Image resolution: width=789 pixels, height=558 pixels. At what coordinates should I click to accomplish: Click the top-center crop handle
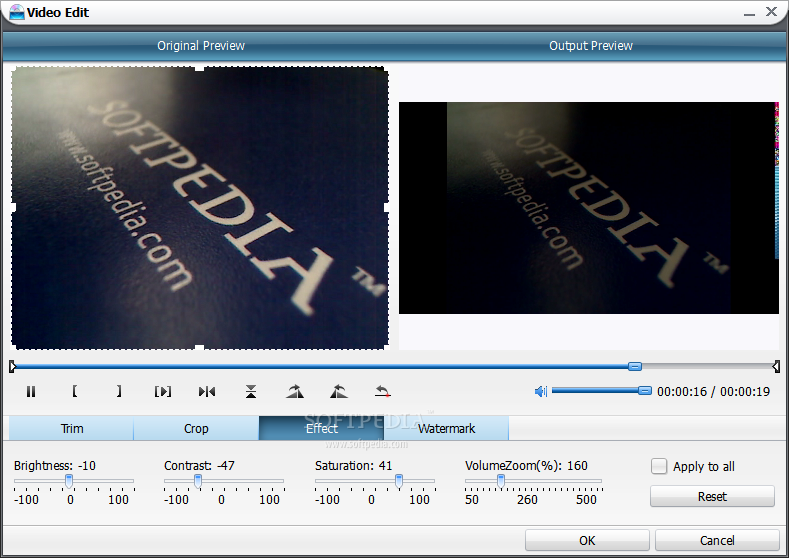tap(200, 68)
